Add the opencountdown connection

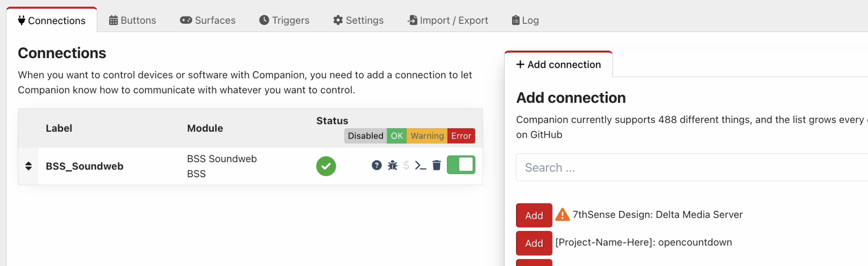click(x=534, y=243)
